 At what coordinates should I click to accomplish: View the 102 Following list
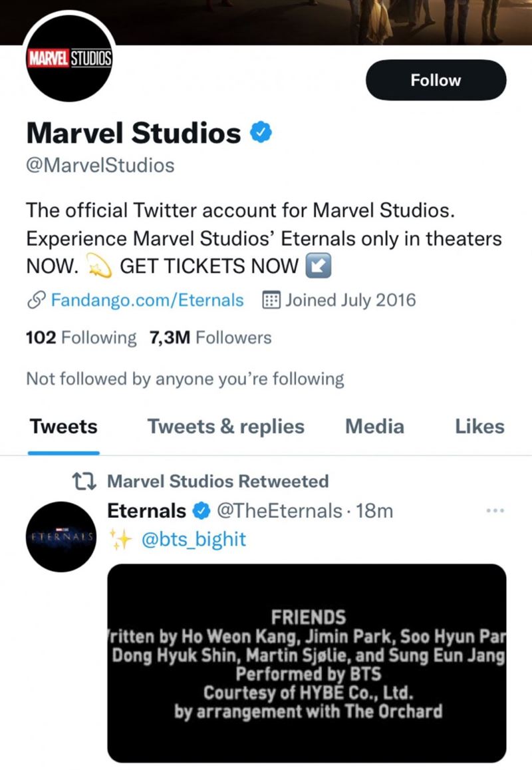[x=81, y=338]
